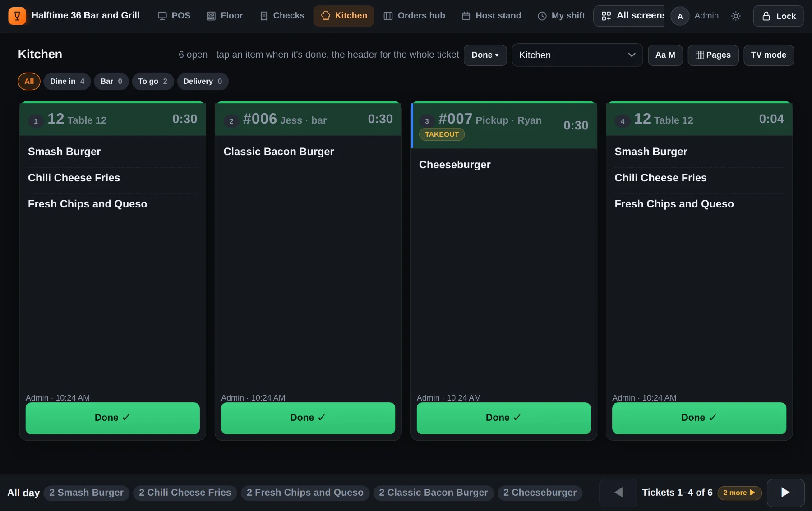Open the All screens menu

tap(629, 16)
